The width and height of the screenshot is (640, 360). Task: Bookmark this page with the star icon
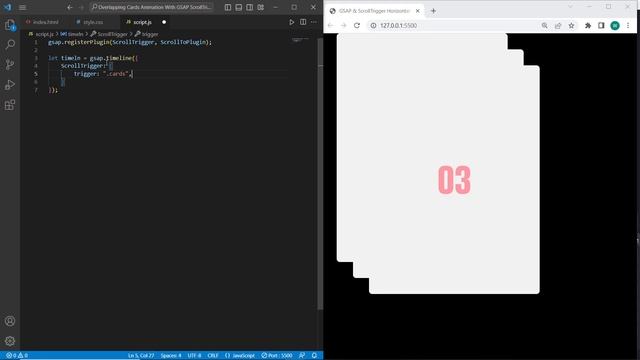571,25
